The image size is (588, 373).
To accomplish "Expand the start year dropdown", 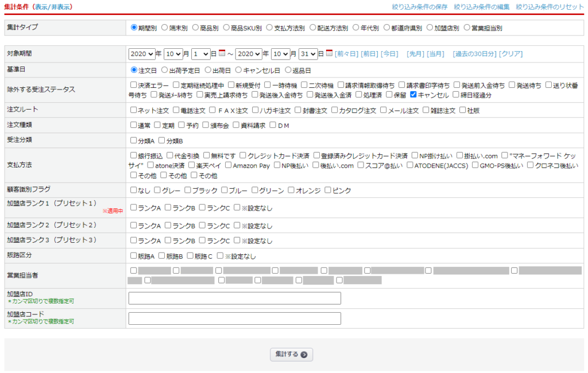I will click(x=142, y=54).
